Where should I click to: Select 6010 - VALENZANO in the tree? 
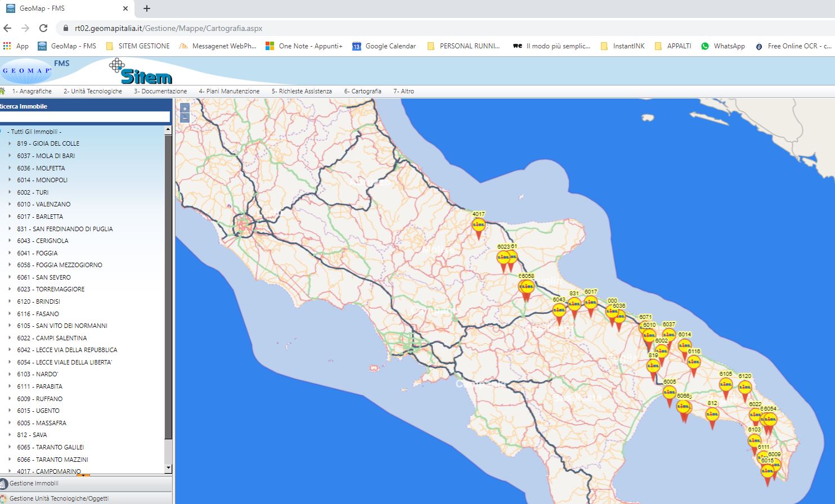(x=44, y=204)
